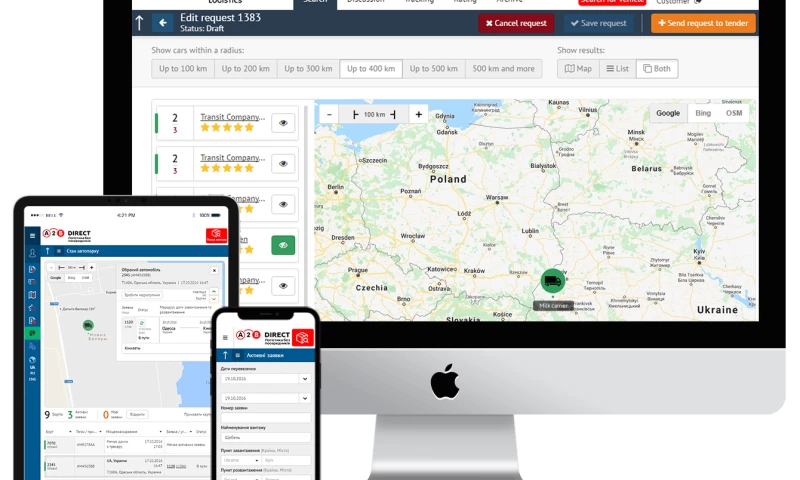Open the Місцезнаходження column dropdown on tablet
The width and height of the screenshot is (800, 480).
click(x=160, y=432)
